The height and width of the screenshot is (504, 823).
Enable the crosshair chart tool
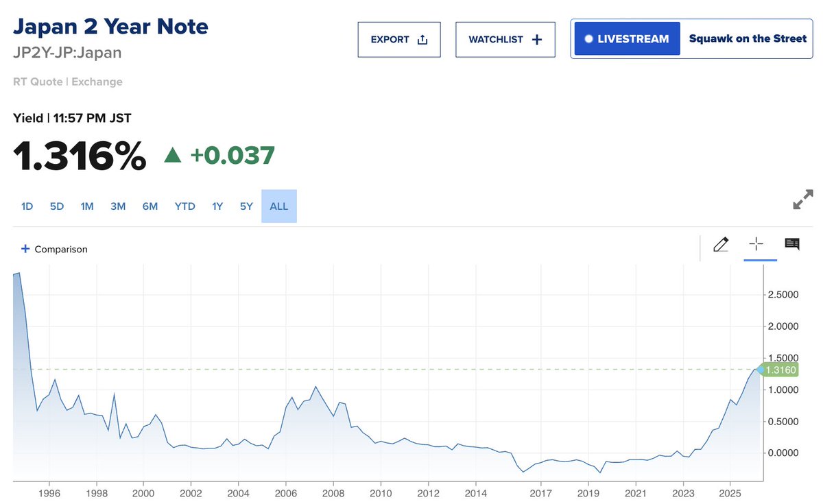coord(757,244)
